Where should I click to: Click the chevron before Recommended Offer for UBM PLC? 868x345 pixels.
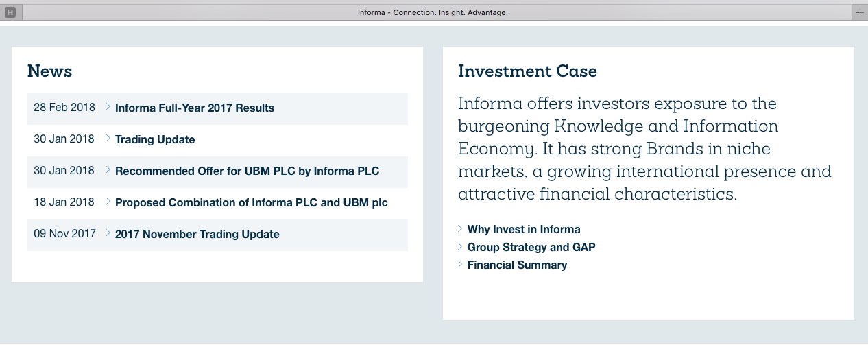108,170
